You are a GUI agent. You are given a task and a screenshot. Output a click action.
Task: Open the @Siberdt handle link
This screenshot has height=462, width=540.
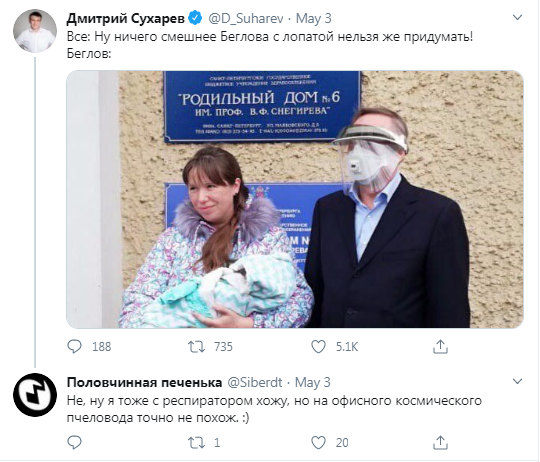click(255, 382)
